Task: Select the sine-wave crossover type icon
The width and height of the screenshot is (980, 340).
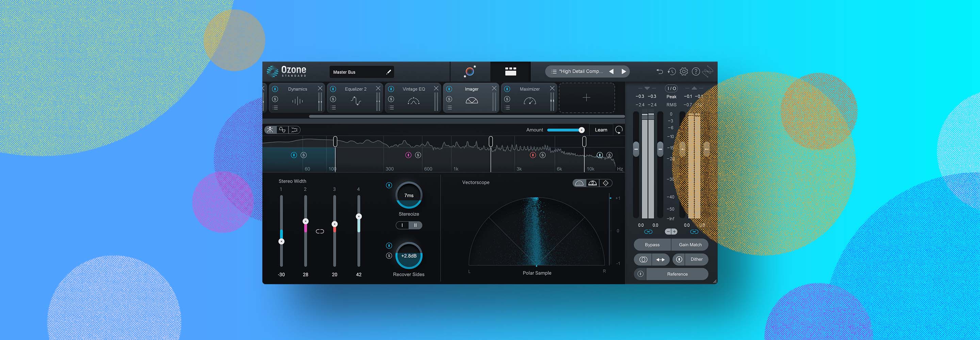Action: 282,130
